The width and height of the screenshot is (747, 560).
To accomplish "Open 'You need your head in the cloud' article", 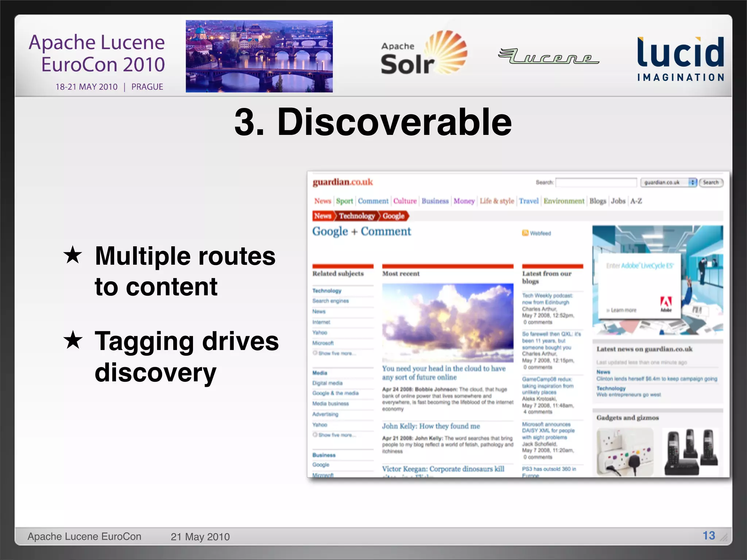I will click(444, 373).
